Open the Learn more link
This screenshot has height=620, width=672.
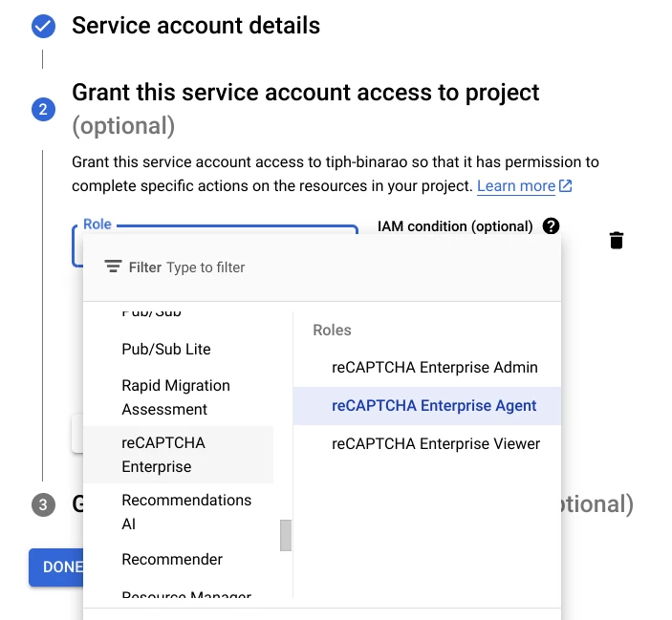(x=516, y=186)
